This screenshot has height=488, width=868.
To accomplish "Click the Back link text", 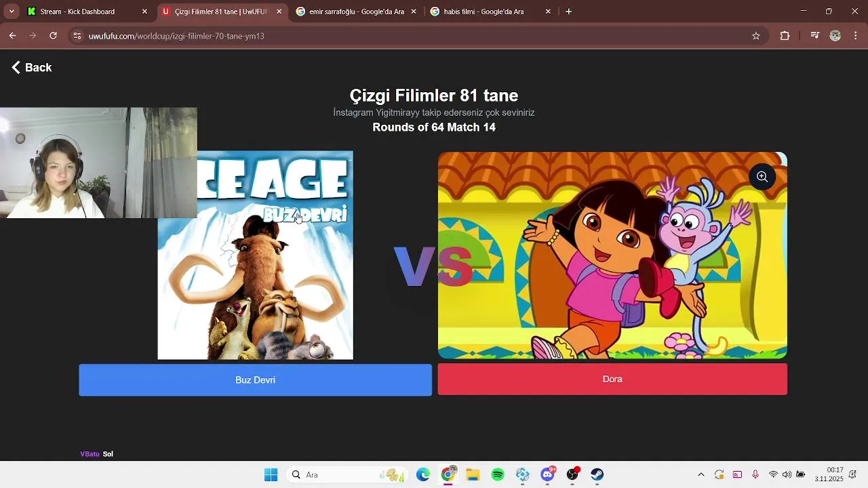I will (38, 67).
